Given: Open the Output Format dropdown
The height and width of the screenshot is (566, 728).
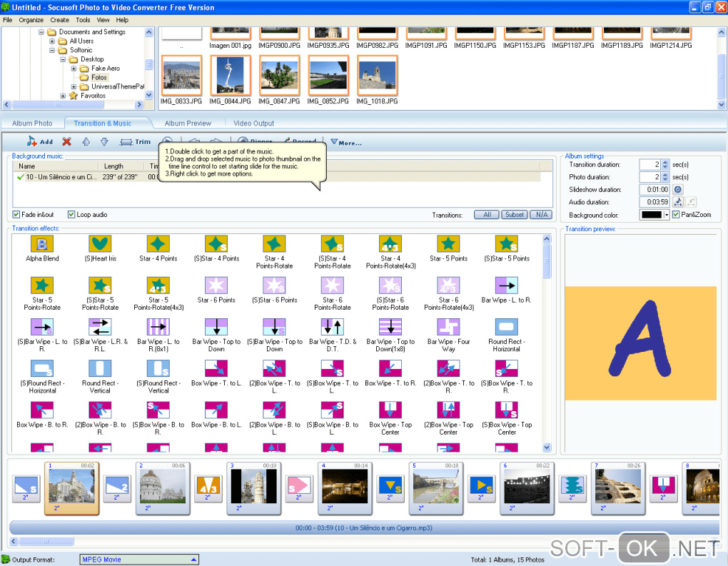Looking at the screenshot, I should (x=193, y=560).
